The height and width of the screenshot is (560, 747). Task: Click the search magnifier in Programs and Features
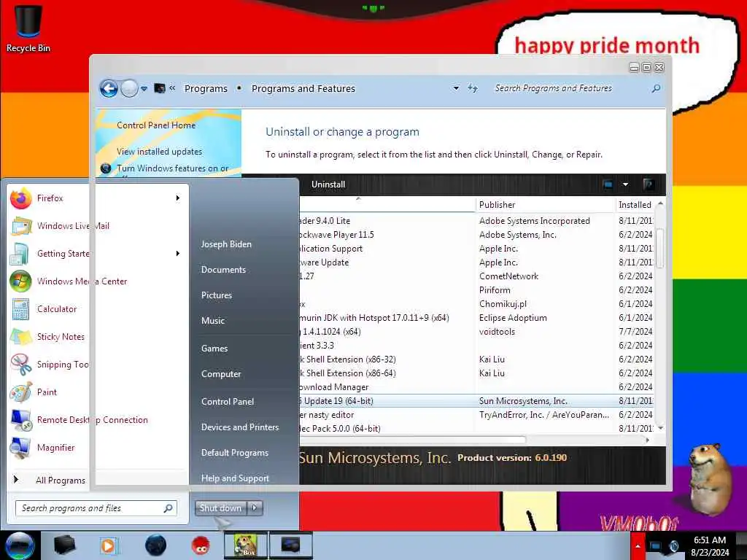click(656, 88)
